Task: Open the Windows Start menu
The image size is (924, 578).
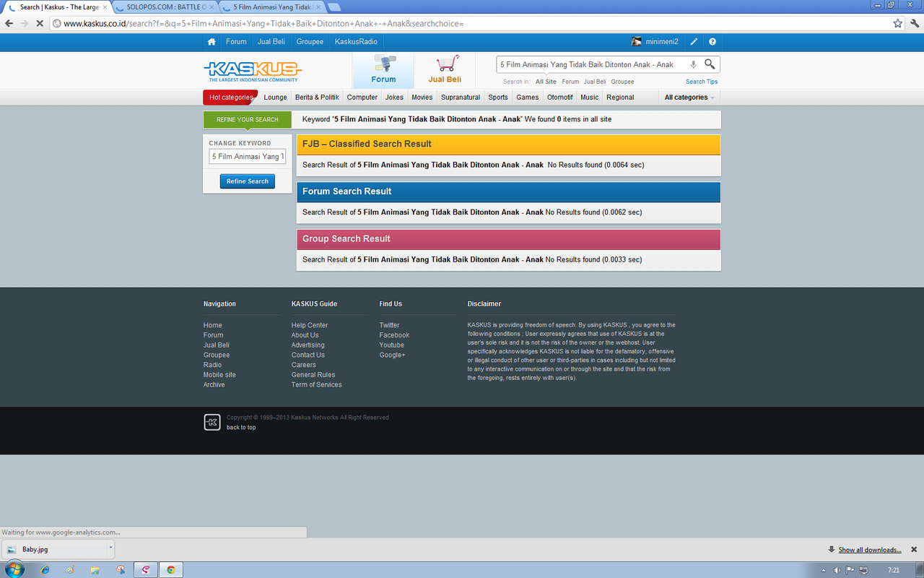Action: pyautogui.click(x=14, y=569)
